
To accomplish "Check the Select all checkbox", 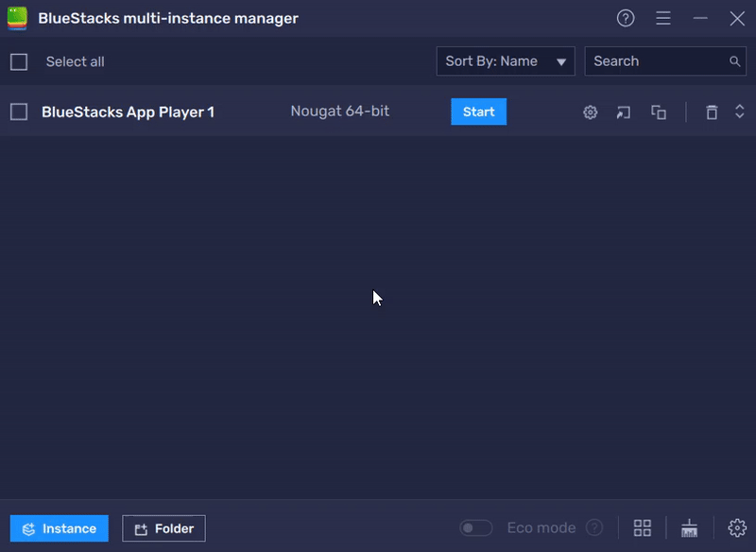I will point(19,61).
